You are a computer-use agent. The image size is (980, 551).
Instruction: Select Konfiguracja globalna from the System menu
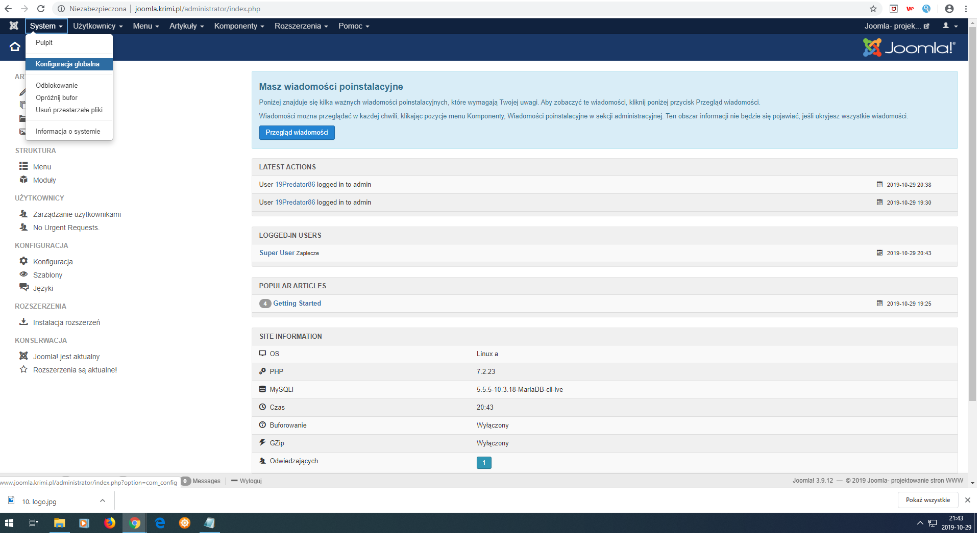(x=67, y=64)
